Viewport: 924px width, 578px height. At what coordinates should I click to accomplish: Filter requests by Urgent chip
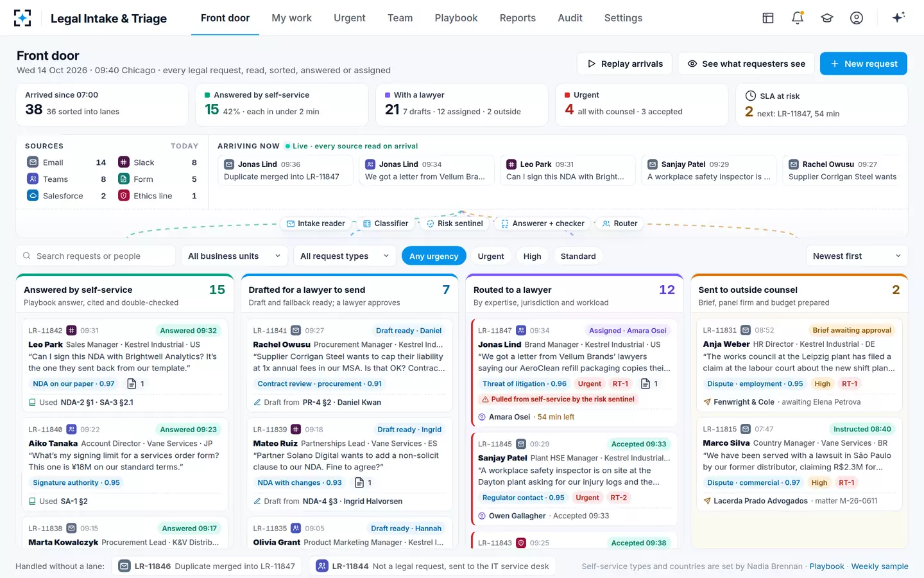[x=491, y=256]
